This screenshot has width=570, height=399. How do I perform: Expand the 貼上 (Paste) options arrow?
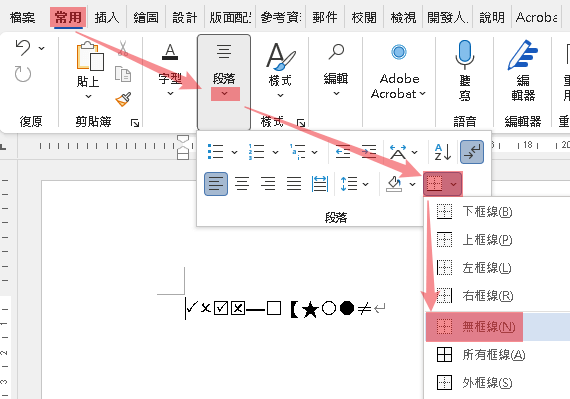pos(88,96)
